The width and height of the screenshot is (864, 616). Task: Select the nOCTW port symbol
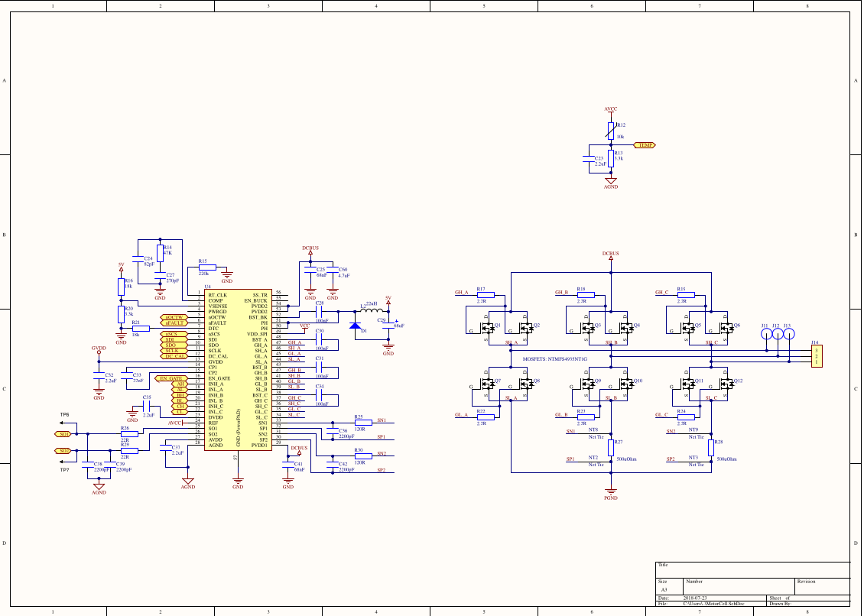tap(174, 317)
